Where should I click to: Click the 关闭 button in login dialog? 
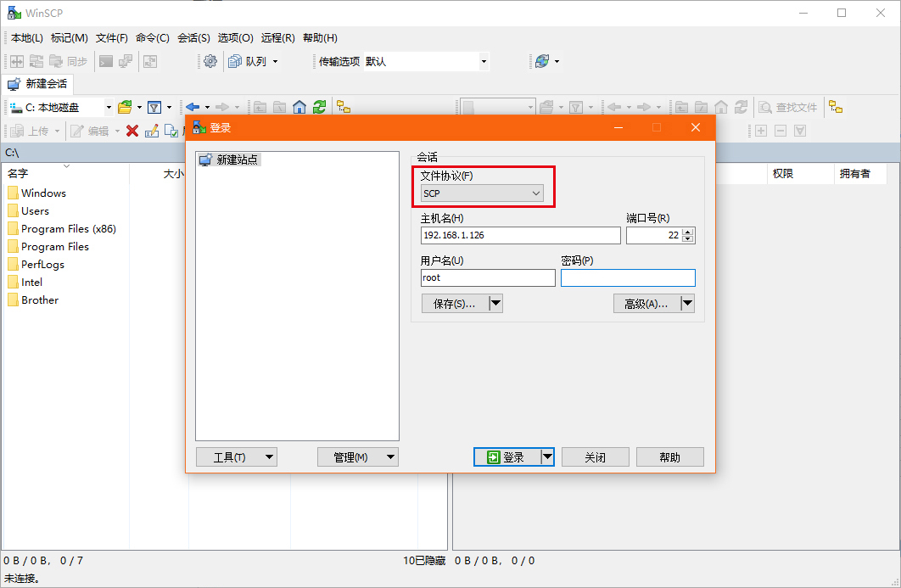coord(596,457)
